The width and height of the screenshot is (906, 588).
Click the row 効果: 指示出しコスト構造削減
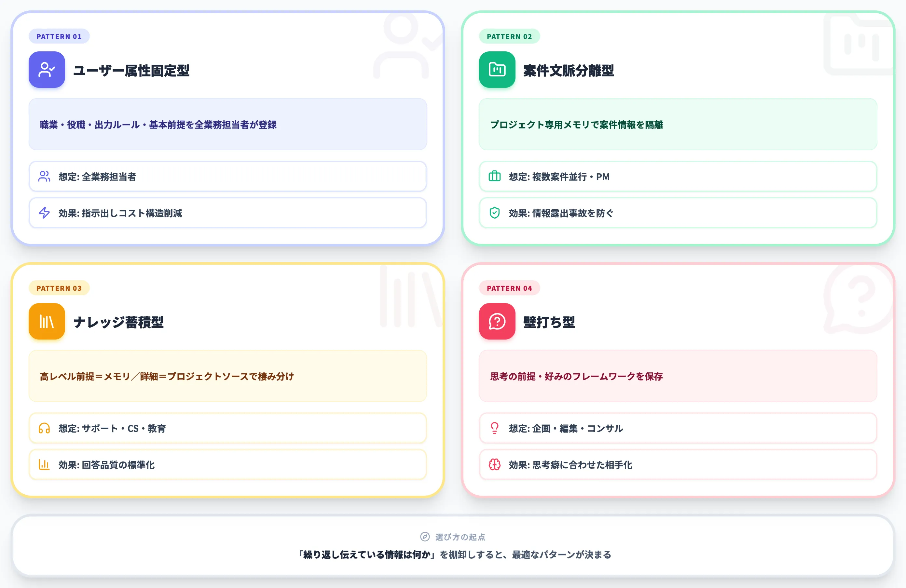(x=228, y=213)
